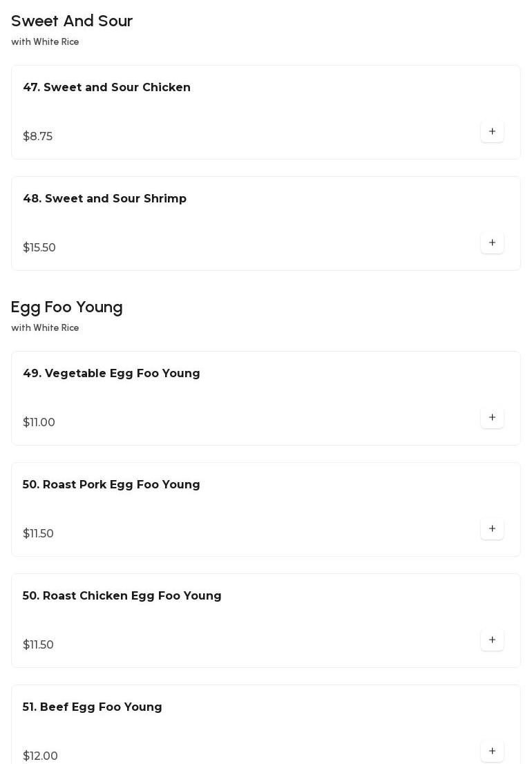Click the $11.00 Vegetable Egg Foo Young price

39,423
